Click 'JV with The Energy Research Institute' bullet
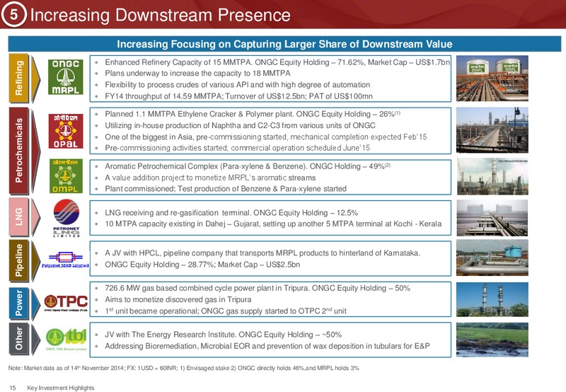Screen dimensions: 566x392 [x=223, y=335]
